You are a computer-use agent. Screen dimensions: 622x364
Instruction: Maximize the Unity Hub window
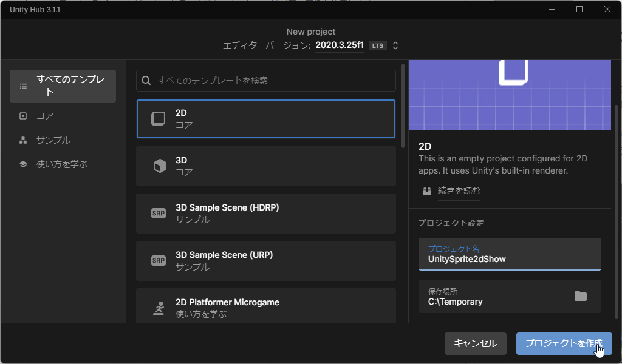coord(579,9)
